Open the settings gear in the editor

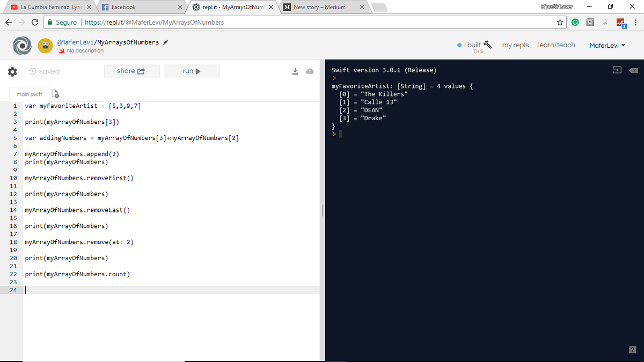pyautogui.click(x=12, y=71)
